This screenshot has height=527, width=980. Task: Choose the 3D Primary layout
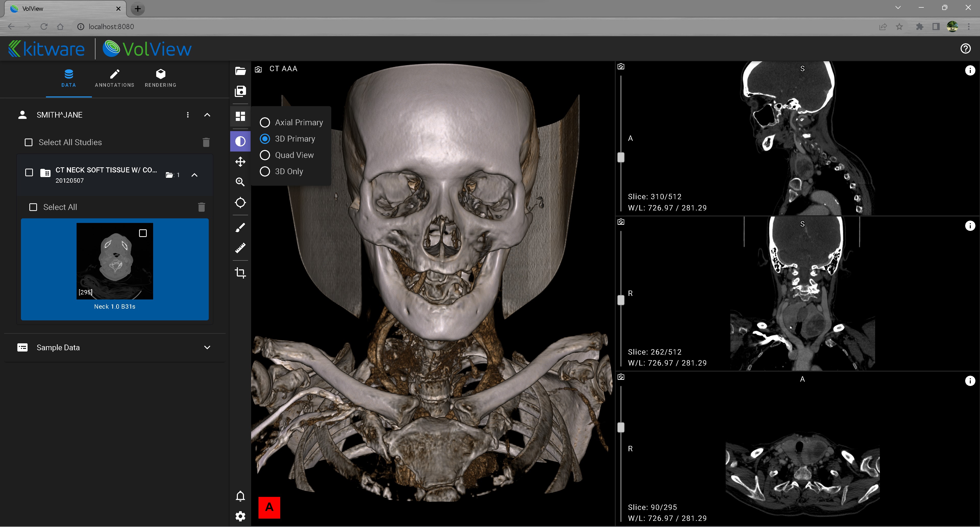[x=288, y=139]
